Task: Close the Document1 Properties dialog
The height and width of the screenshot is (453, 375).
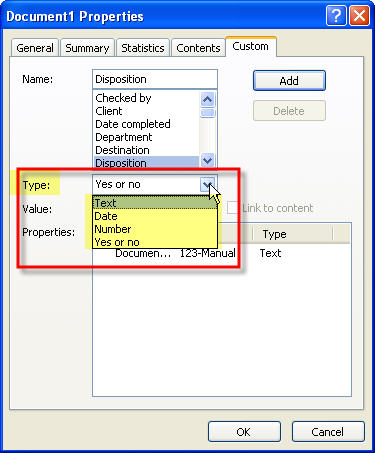Action: click(359, 16)
